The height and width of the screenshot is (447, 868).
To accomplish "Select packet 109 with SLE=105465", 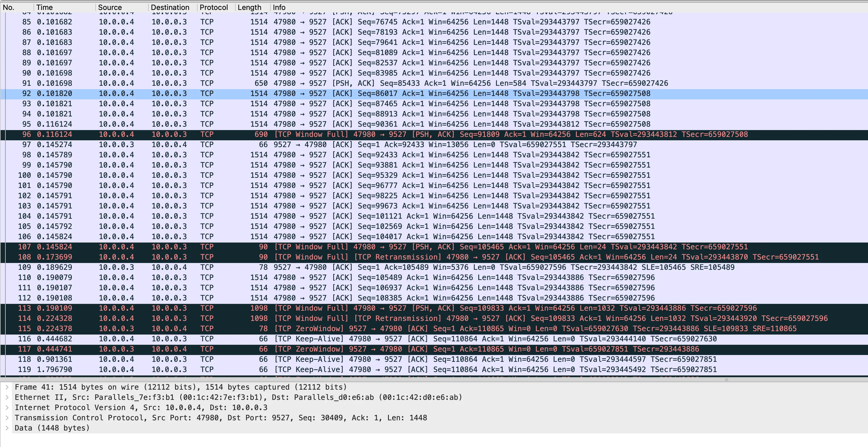I will pyautogui.click(x=337, y=267).
